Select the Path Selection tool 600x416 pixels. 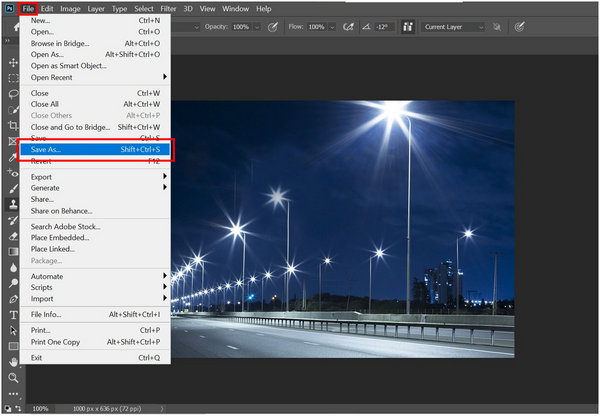pyautogui.click(x=13, y=330)
